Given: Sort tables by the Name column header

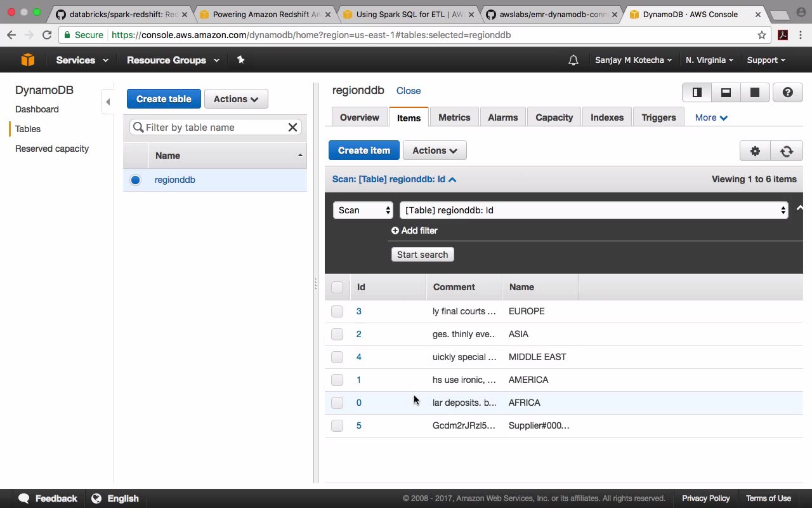Looking at the screenshot, I should tap(228, 156).
